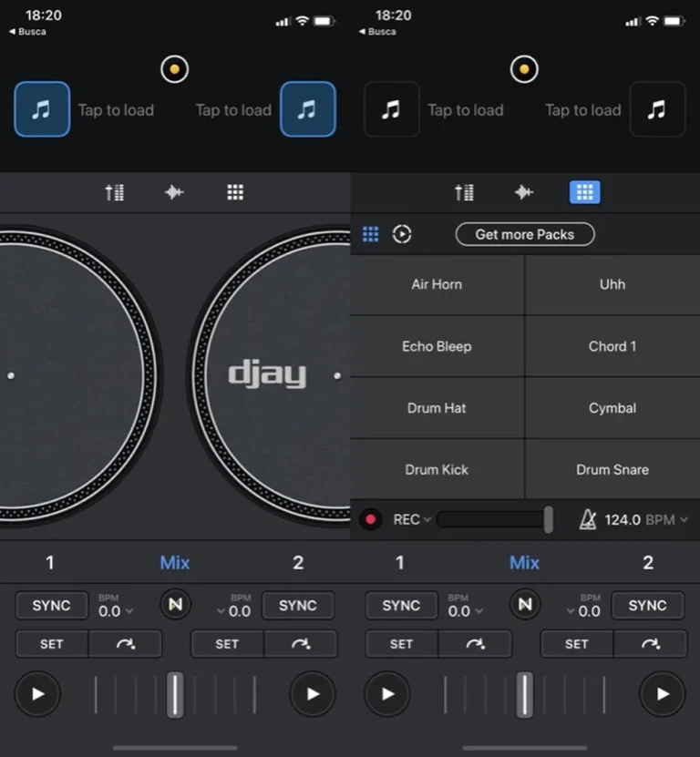Tap the Get more Packs button

tap(525, 234)
